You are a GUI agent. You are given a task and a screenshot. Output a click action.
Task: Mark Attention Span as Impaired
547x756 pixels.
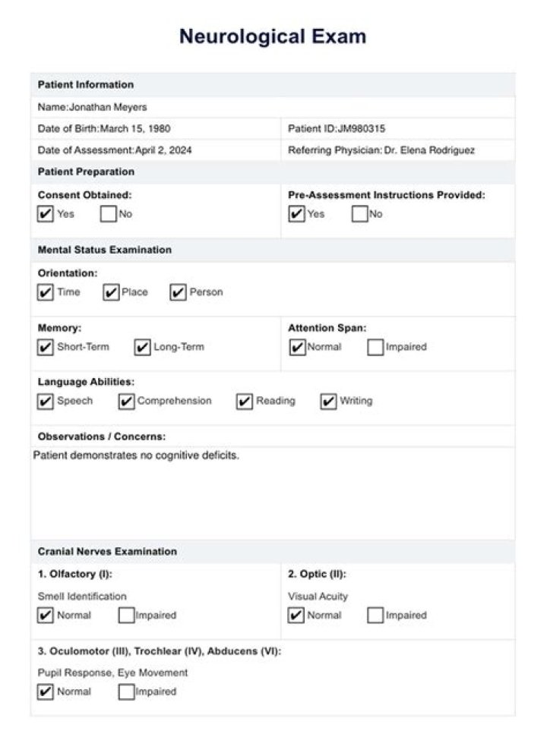coord(375,348)
